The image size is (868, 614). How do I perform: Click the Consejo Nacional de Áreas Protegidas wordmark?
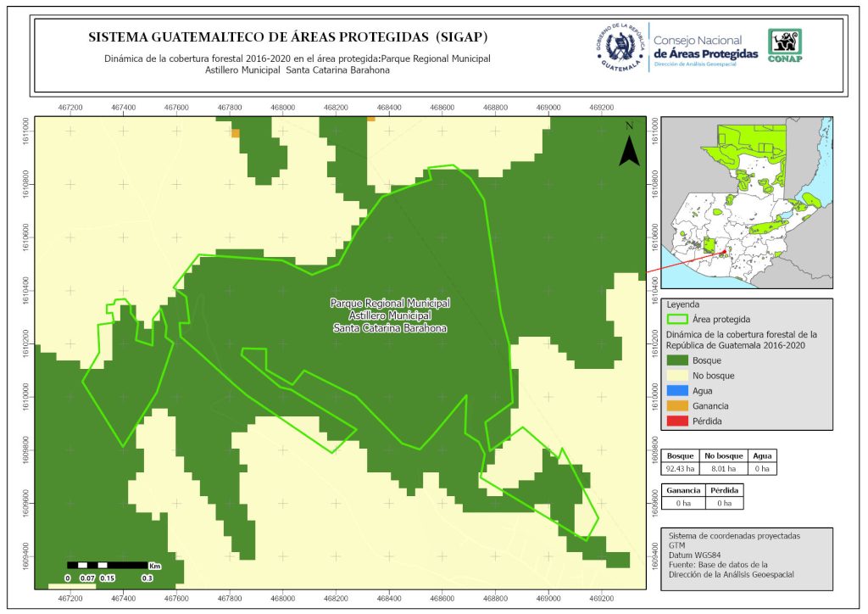705,47
